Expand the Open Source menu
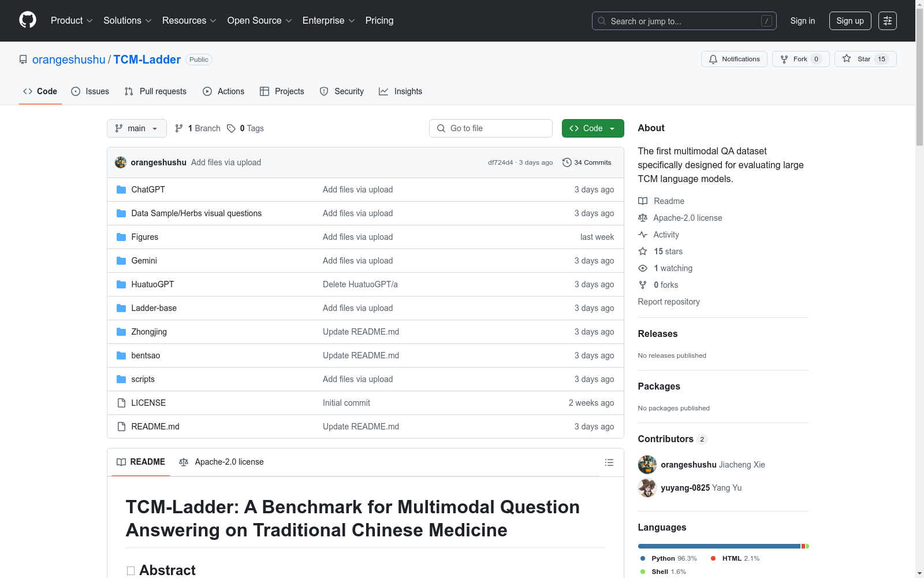This screenshot has width=924, height=578. pos(260,21)
